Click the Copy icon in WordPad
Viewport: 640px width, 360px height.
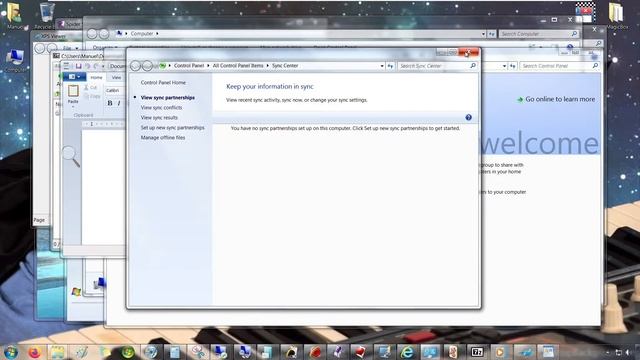tap(87, 96)
